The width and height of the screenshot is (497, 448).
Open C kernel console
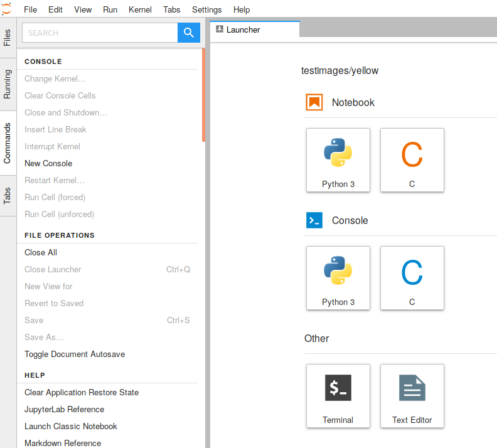[x=412, y=277]
